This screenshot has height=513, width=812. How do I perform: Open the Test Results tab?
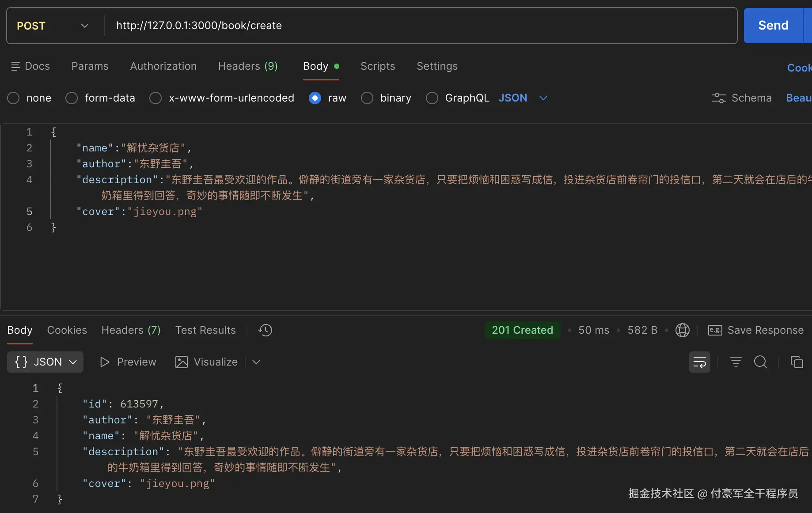point(205,330)
